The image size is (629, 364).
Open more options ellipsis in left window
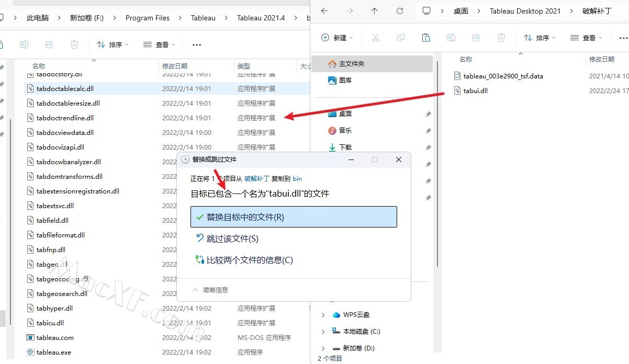(197, 45)
